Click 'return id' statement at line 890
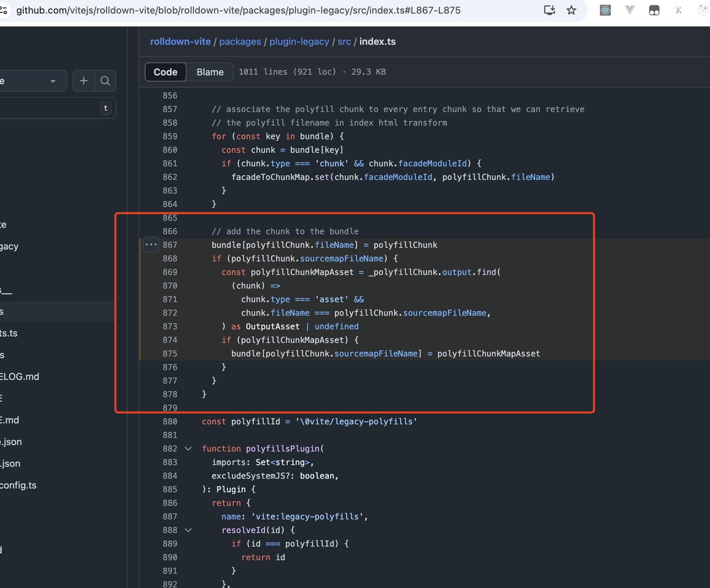710x588 pixels. [263, 557]
